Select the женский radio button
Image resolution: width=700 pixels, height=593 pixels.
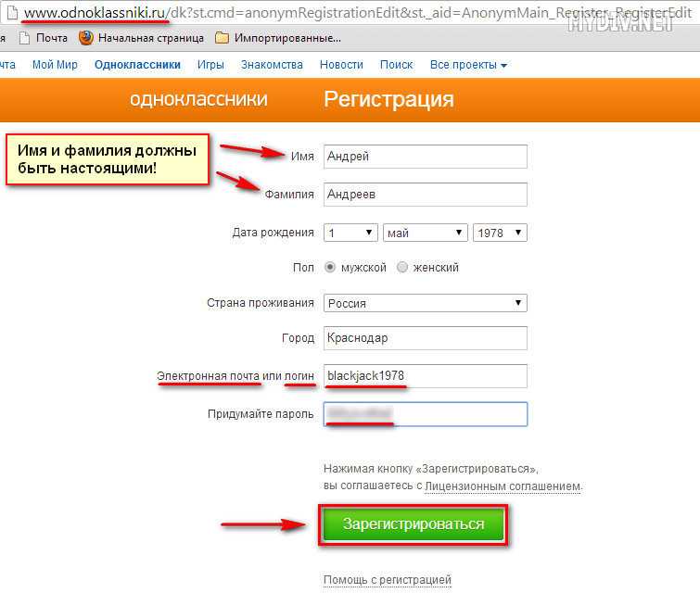(402, 267)
